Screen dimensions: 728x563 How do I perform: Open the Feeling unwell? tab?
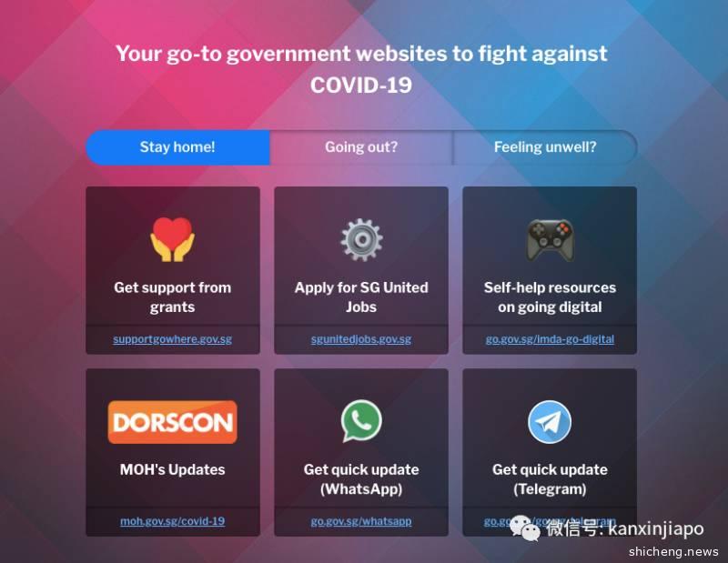(x=545, y=147)
